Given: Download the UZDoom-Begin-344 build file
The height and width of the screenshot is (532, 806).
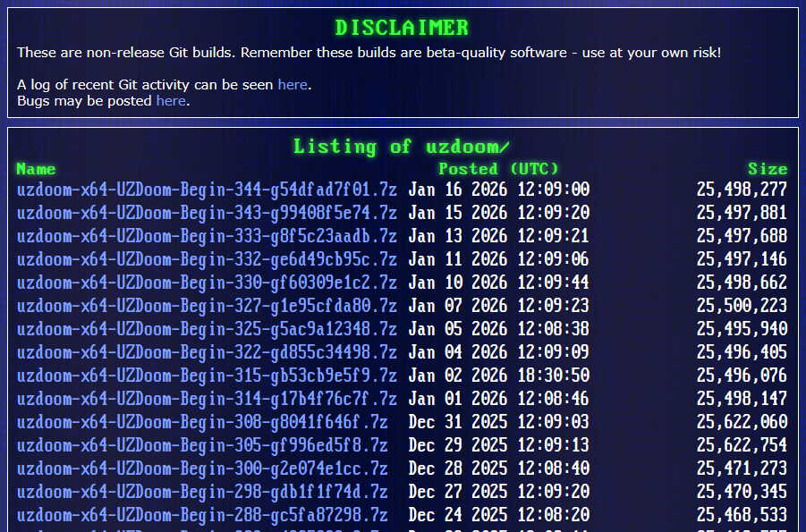Looking at the screenshot, I should (207, 190).
